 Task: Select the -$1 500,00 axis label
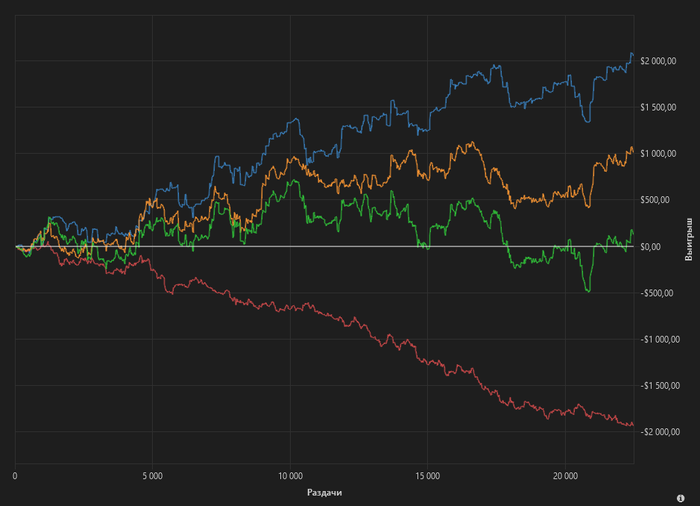[x=660, y=385]
